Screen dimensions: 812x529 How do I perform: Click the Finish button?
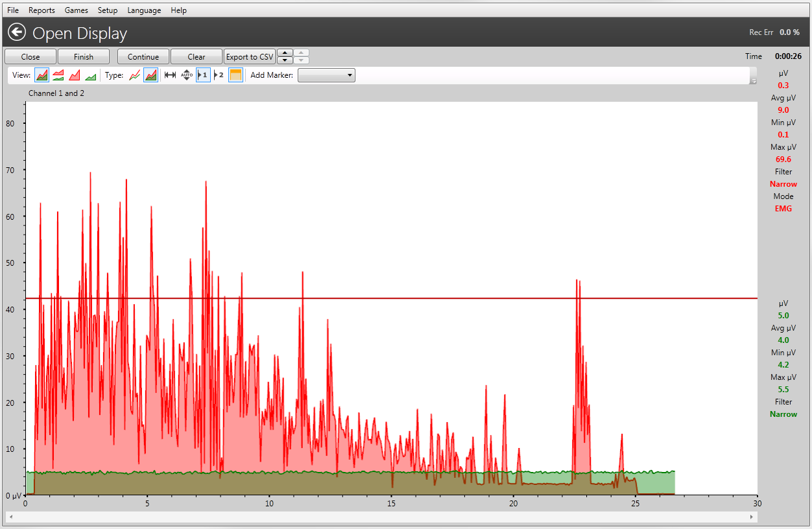(83, 57)
